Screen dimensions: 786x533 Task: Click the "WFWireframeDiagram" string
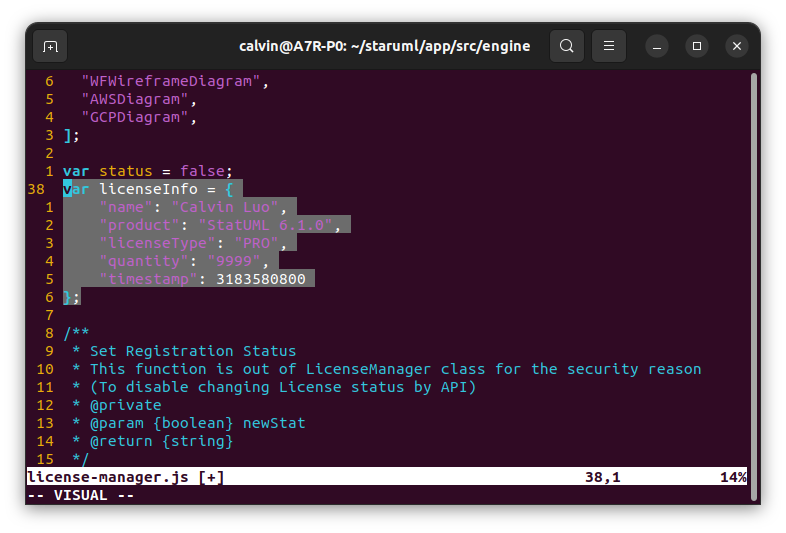click(x=171, y=81)
